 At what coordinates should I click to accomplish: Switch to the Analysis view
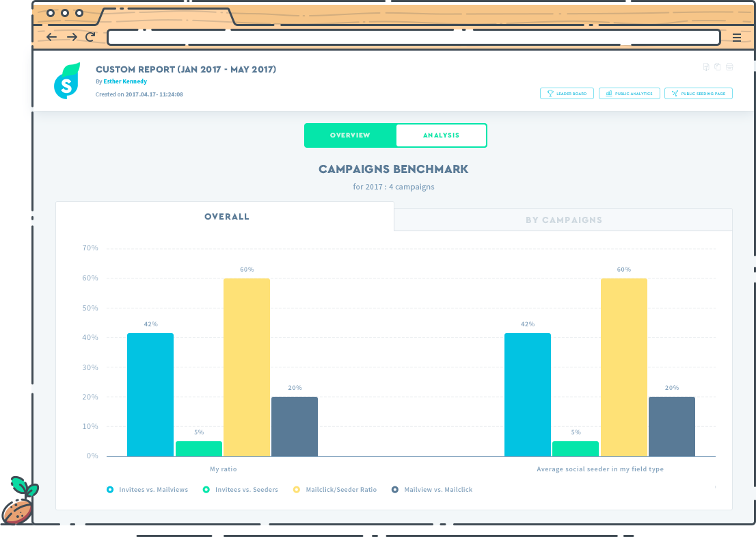(441, 135)
